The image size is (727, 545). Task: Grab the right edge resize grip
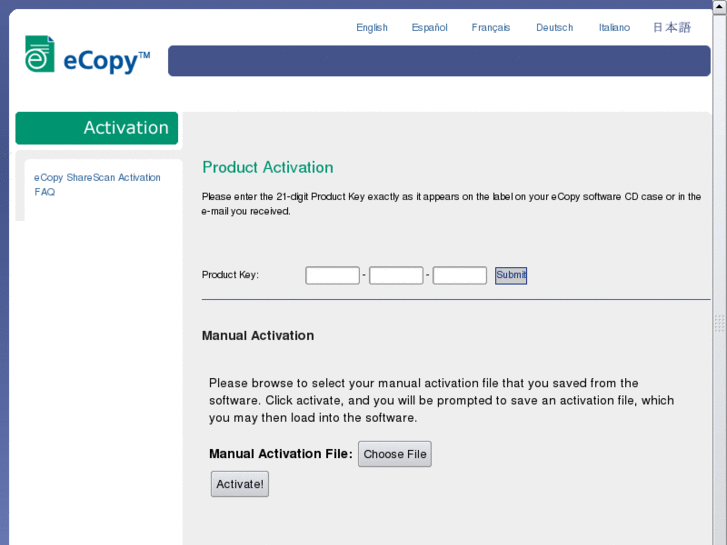point(720,324)
